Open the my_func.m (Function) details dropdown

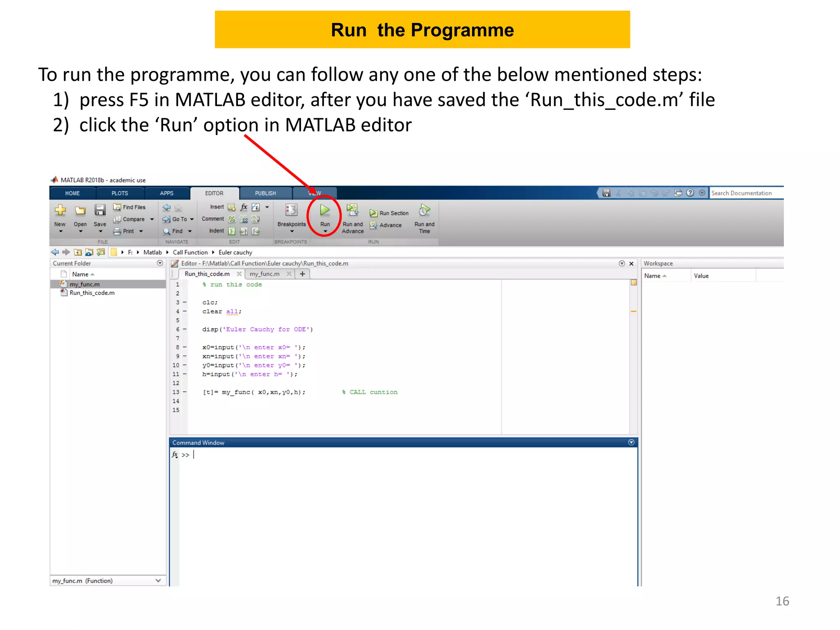click(158, 581)
